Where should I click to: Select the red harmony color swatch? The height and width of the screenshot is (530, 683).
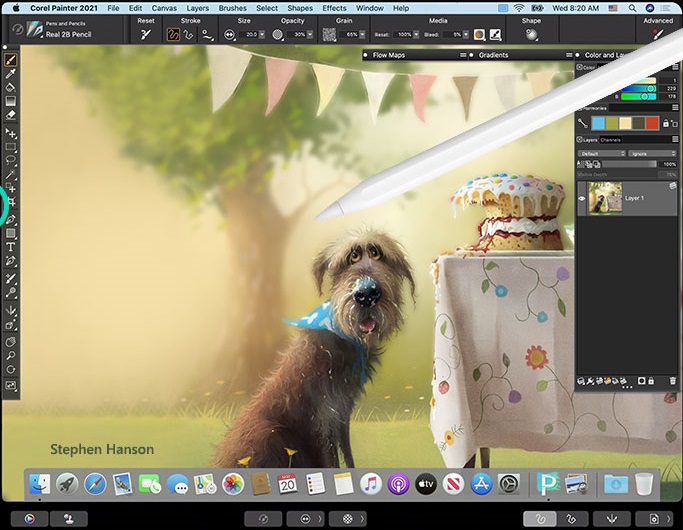click(x=652, y=123)
